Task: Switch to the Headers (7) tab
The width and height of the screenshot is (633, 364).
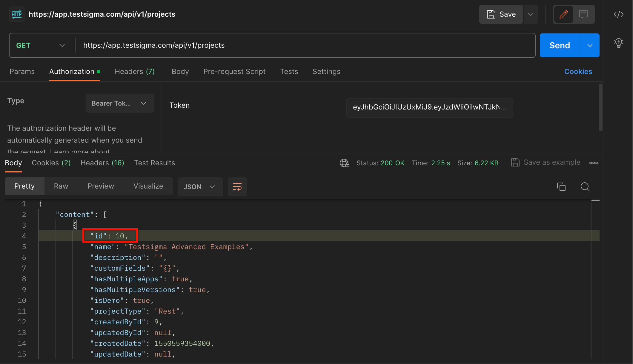Action: [135, 72]
